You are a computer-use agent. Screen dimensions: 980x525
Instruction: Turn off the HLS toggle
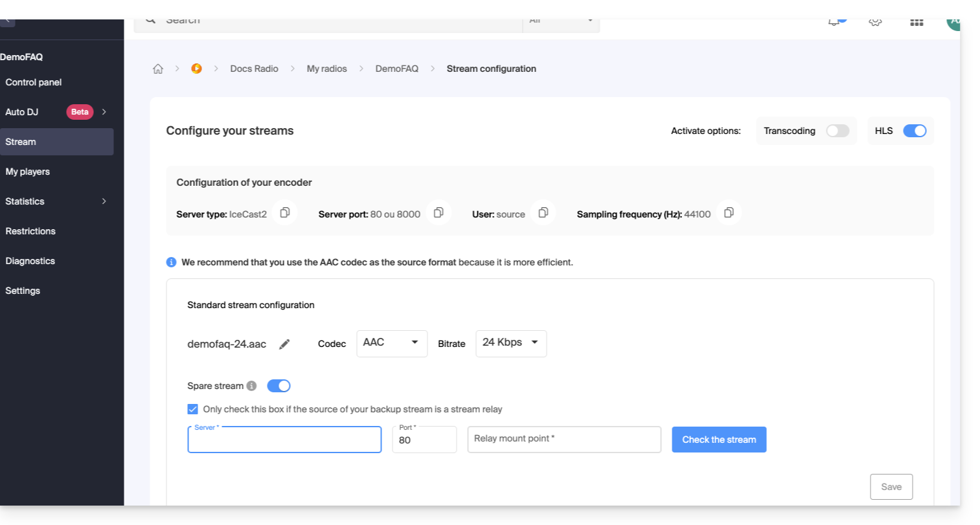915,131
